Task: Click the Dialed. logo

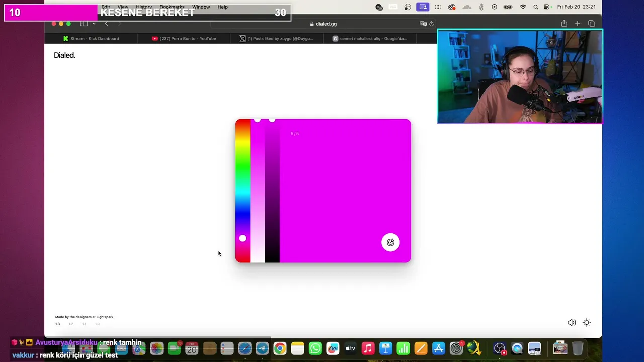Action: tap(64, 55)
